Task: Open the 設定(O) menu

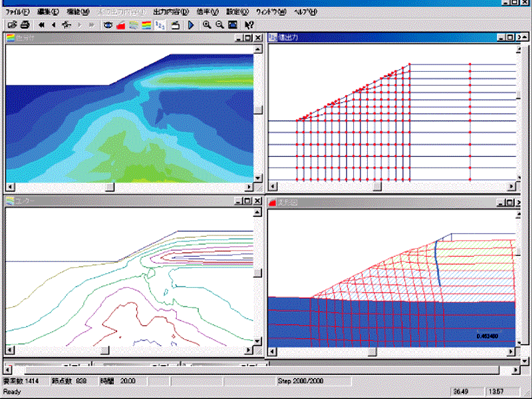Action: pos(237,12)
